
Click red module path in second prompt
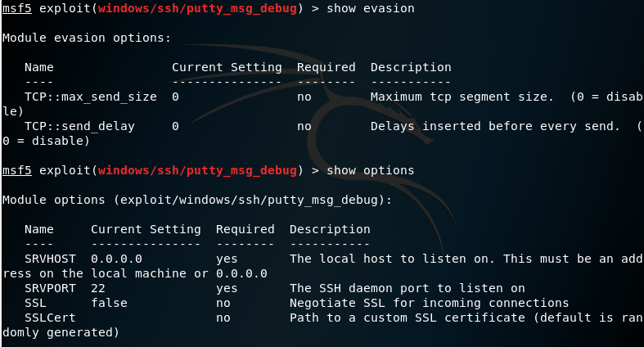click(x=197, y=170)
